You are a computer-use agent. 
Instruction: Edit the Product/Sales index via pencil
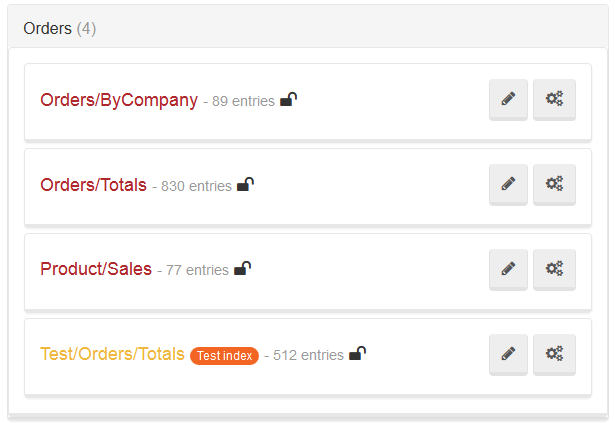pyautogui.click(x=508, y=270)
